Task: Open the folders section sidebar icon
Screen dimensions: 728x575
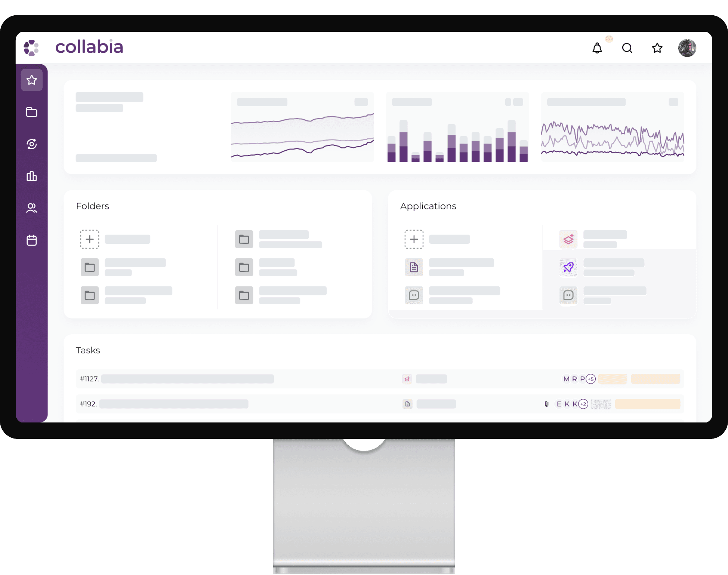Action: click(x=32, y=112)
